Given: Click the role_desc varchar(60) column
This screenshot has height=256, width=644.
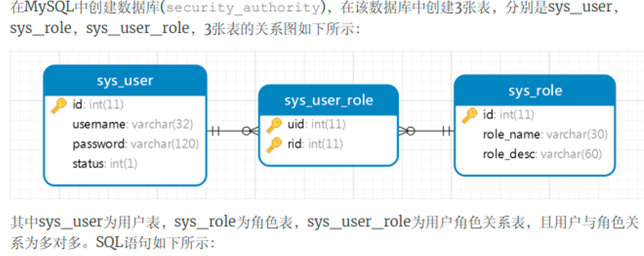Looking at the screenshot, I should (x=542, y=154).
